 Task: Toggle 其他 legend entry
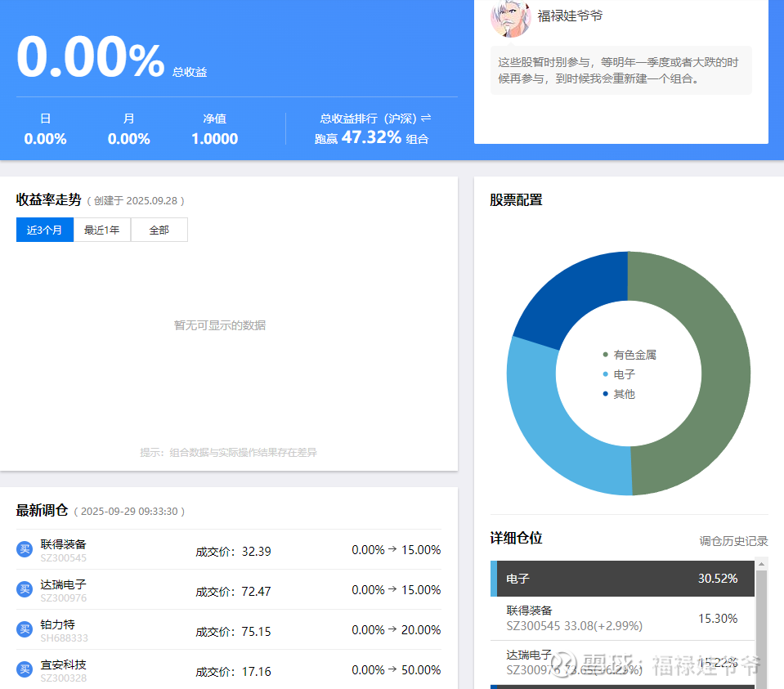[619, 394]
